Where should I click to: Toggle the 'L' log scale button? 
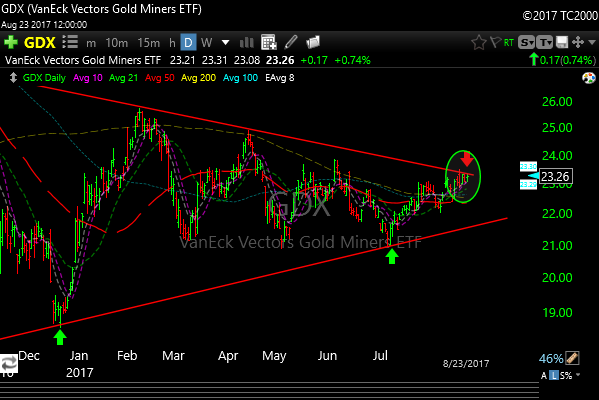(x=554, y=376)
